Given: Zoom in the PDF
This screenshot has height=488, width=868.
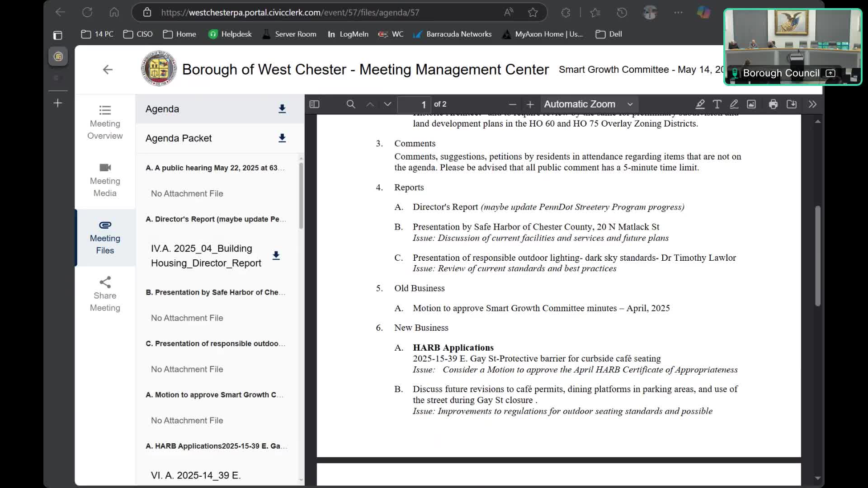Looking at the screenshot, I should 530,104.
